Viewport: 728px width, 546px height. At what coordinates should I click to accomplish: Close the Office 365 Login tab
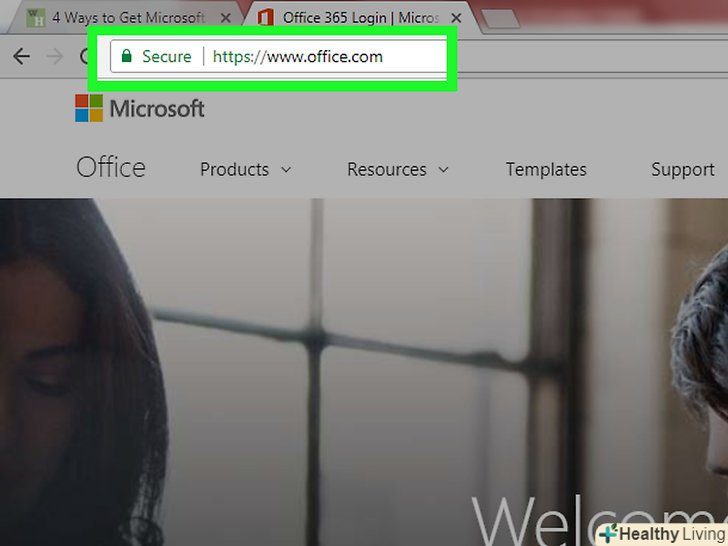(456, 18)
